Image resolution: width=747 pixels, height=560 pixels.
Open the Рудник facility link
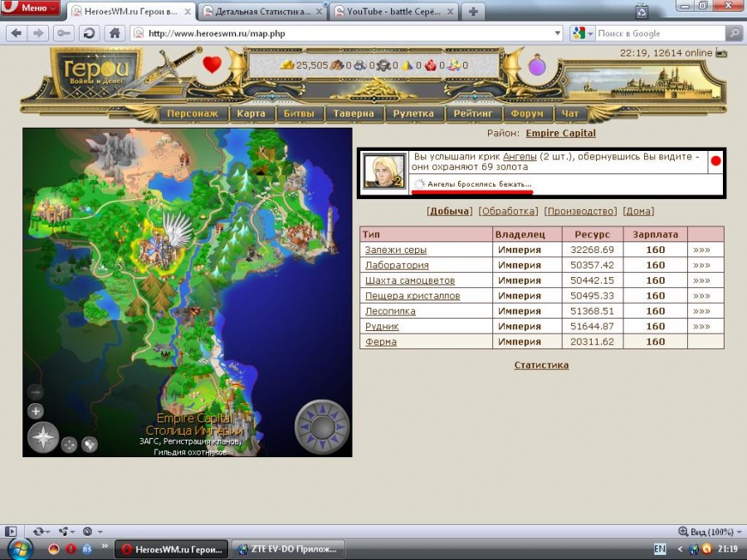coord(382,326)
